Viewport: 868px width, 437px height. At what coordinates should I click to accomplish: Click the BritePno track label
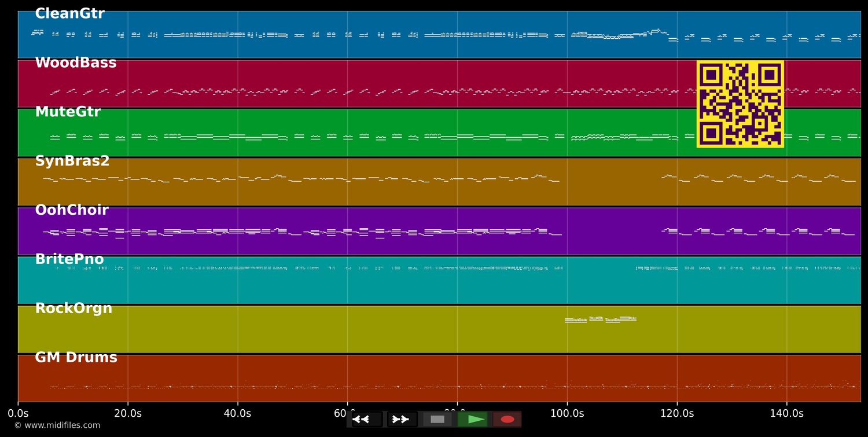click(69, 259)
